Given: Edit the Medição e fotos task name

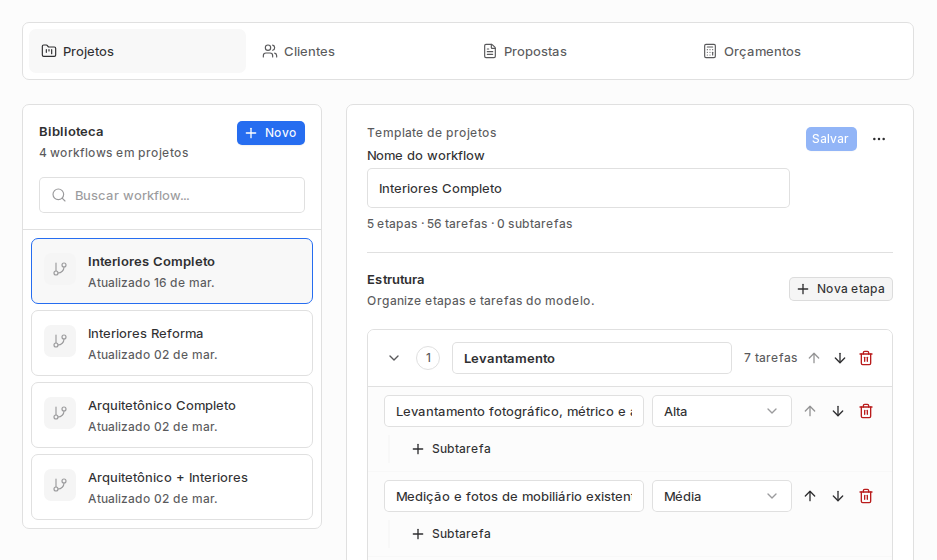Looking at the screenshot, I should [514, 496].
